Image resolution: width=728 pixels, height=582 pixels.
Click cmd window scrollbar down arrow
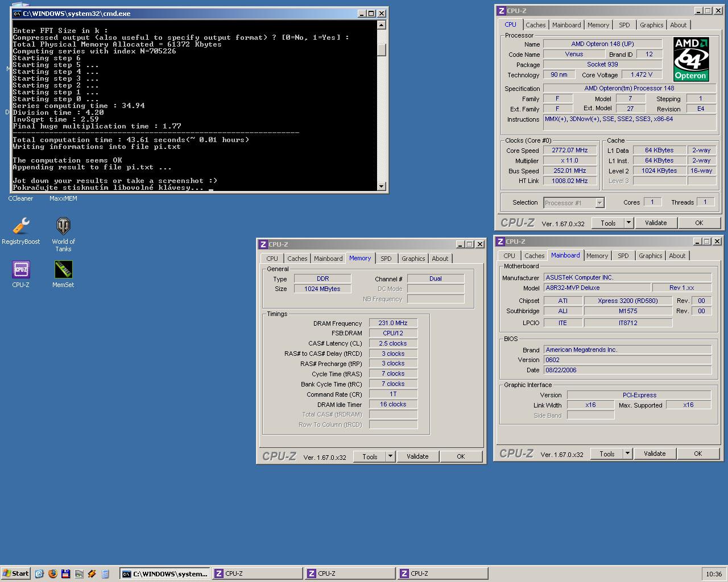pos(382,186)
